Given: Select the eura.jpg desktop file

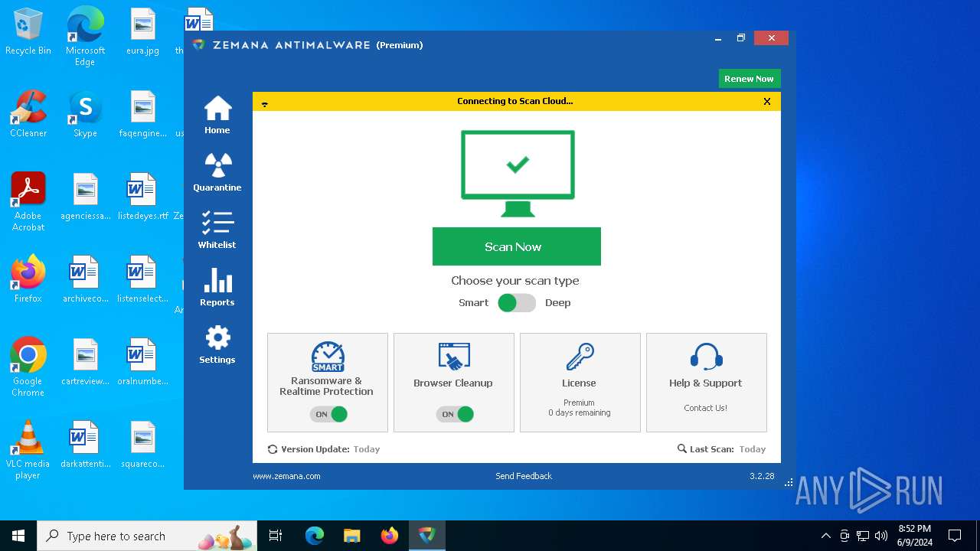Looking at the screenshot, I should 143,32.
